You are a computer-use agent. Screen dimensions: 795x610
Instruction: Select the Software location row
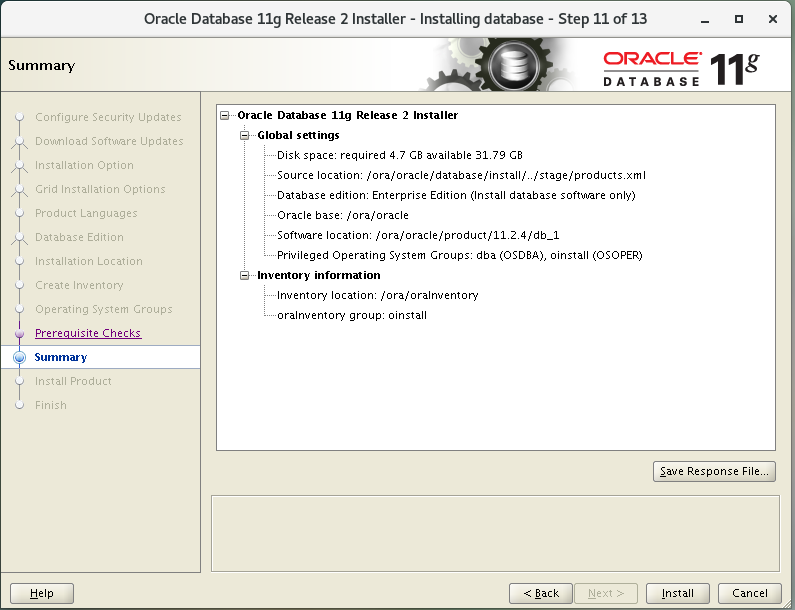(418, 235)
